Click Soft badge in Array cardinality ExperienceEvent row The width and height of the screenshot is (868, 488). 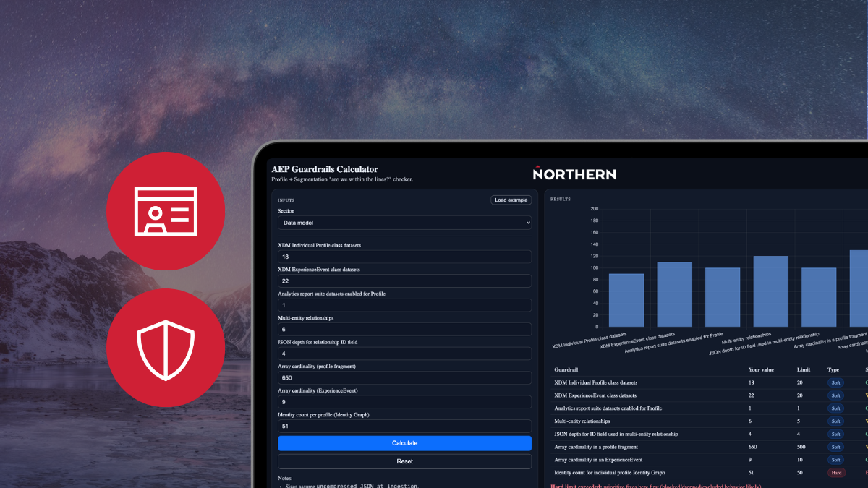tap(836, 459)
